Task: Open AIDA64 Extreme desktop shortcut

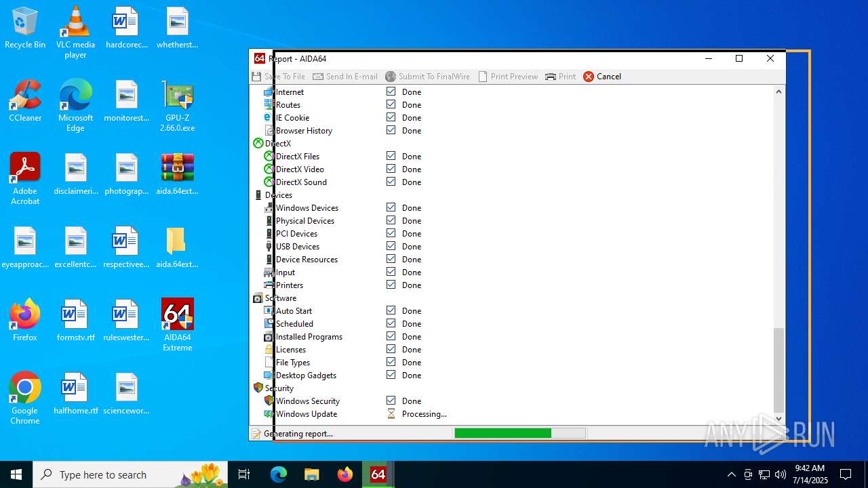Action: click(178, 325)
